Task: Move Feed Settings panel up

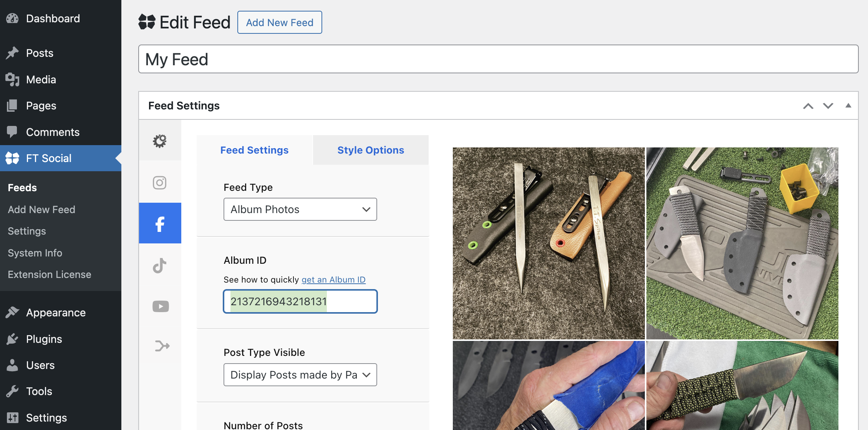Action: pyautogui.click(x=808, y=106)
